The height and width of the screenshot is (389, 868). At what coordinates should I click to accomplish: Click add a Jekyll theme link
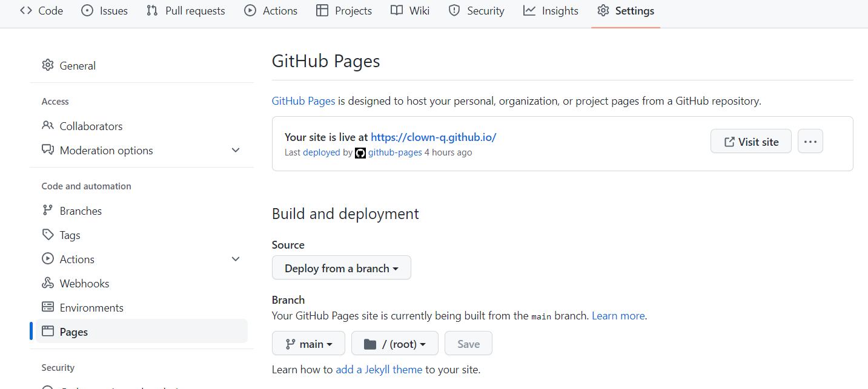(x=379, y=370)
